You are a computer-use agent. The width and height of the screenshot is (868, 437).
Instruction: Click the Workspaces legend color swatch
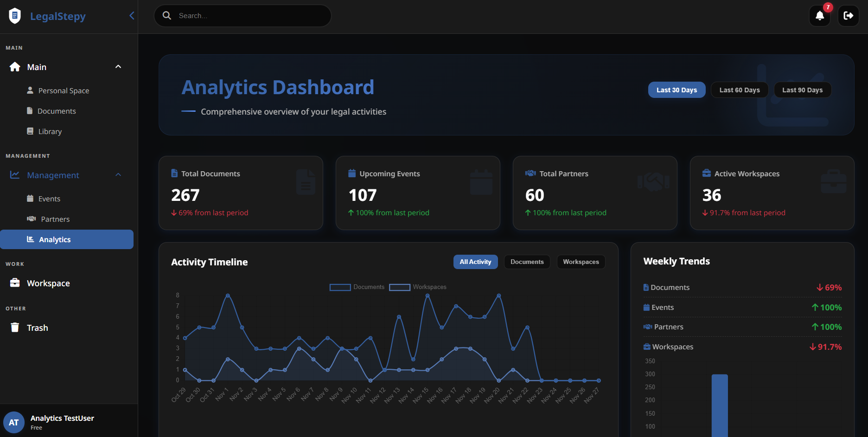pos(399,287)
